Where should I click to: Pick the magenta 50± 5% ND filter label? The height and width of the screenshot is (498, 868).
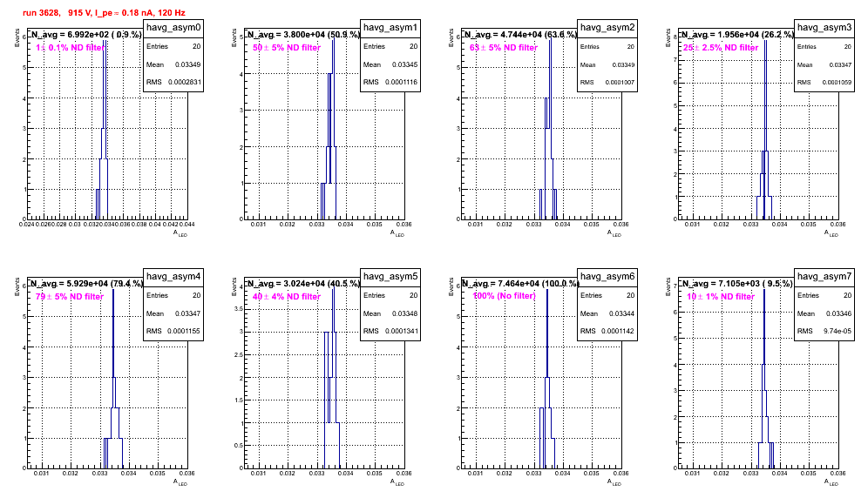point(287,48)
